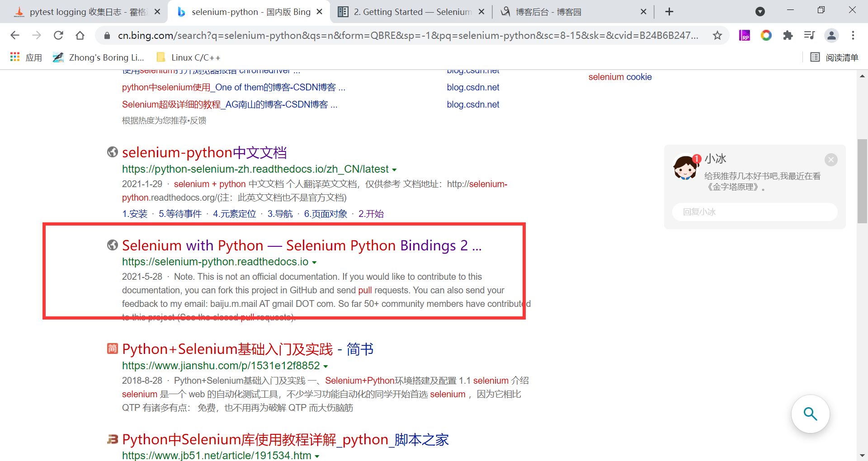Open Python+Selenium基础入门及实践 简书 result

click(248, 349)
